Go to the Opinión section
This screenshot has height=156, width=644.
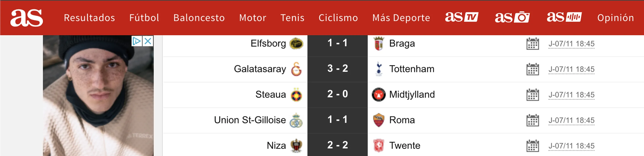(616, 18)
